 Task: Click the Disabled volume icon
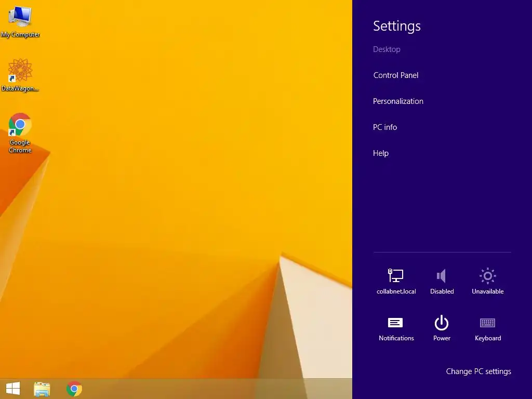[442, 281]
